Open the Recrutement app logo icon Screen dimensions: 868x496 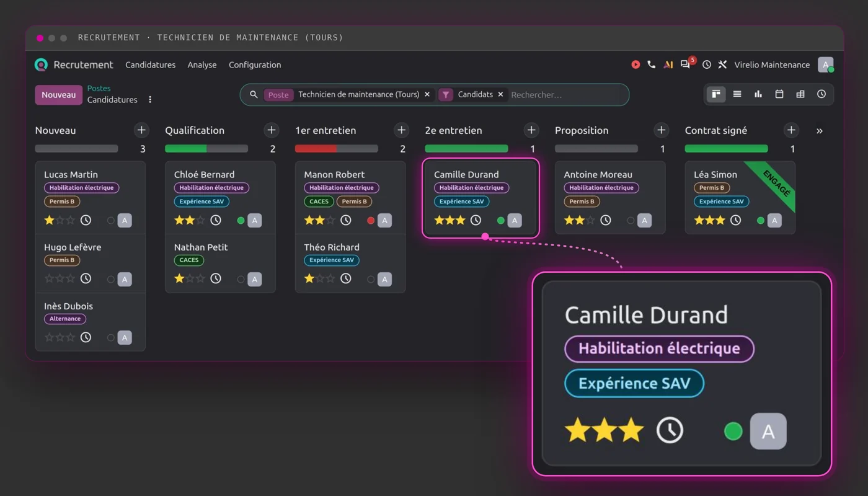tap(41, 64)
